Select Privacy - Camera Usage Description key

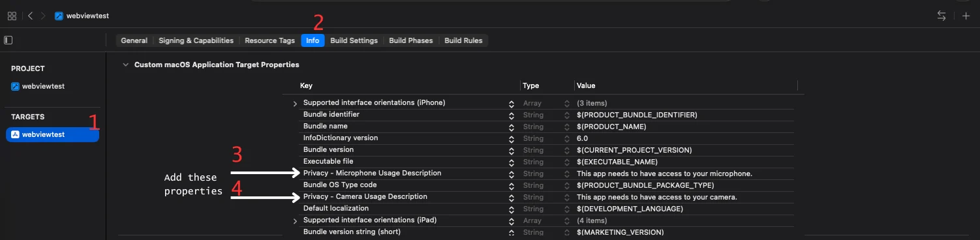[x=365, y=197]
